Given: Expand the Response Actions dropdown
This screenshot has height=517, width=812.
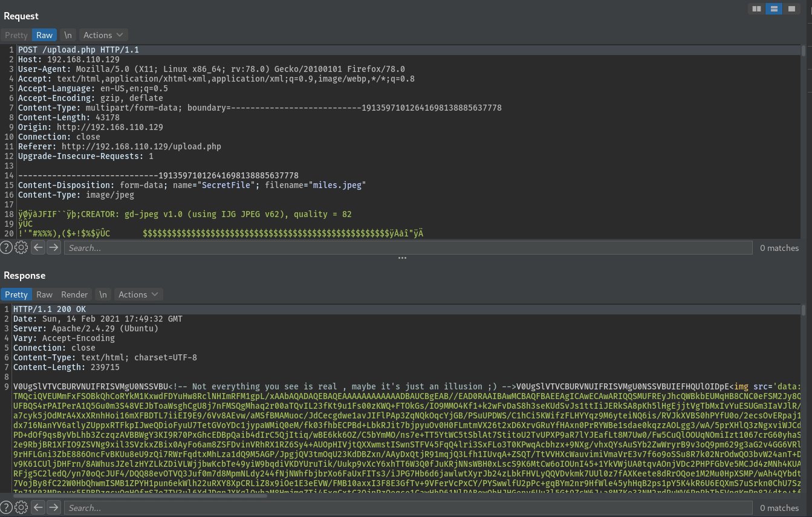Looking at the screenshot, I should [138, 294].
